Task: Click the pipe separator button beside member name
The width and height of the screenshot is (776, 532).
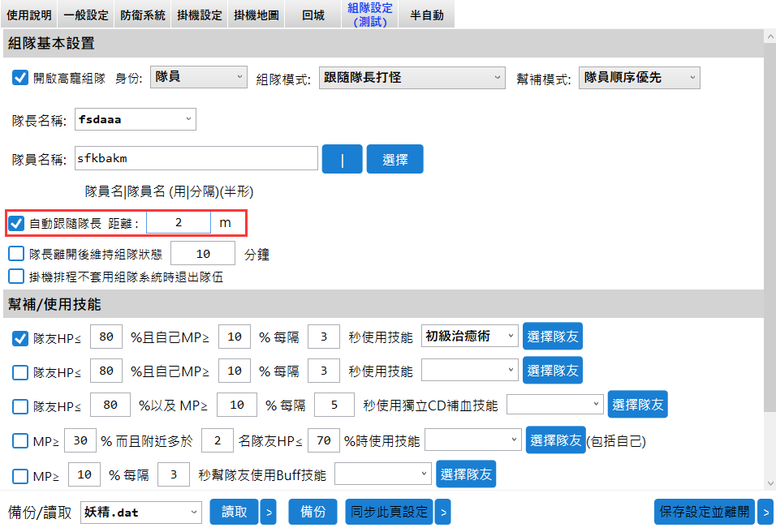Action: coord(342,160)
